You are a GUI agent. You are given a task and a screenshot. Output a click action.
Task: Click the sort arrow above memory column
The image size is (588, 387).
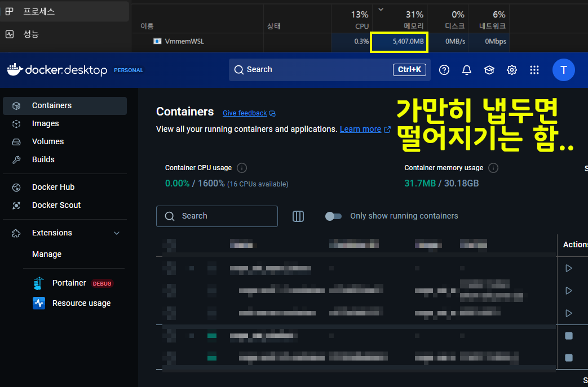(x=381, y=10)
